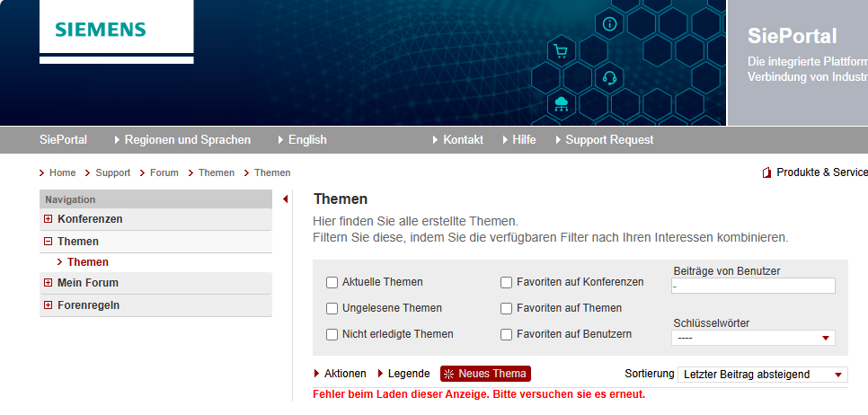Open the Sortierung dropdown list
This screenshot has height=415, width=868.
[762, 375]
